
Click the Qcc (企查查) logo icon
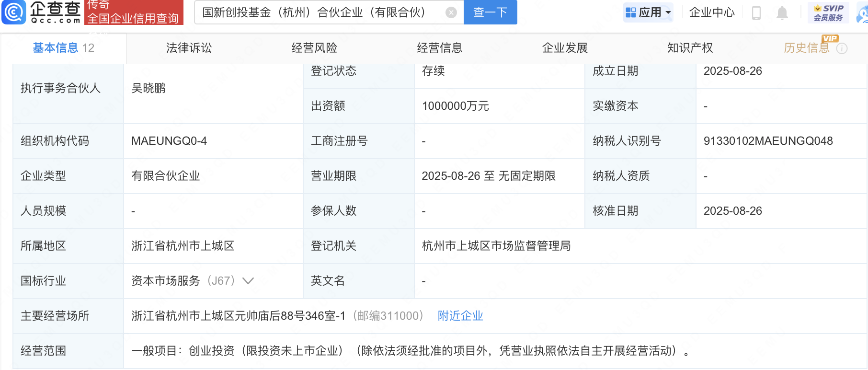coord(14,12)
